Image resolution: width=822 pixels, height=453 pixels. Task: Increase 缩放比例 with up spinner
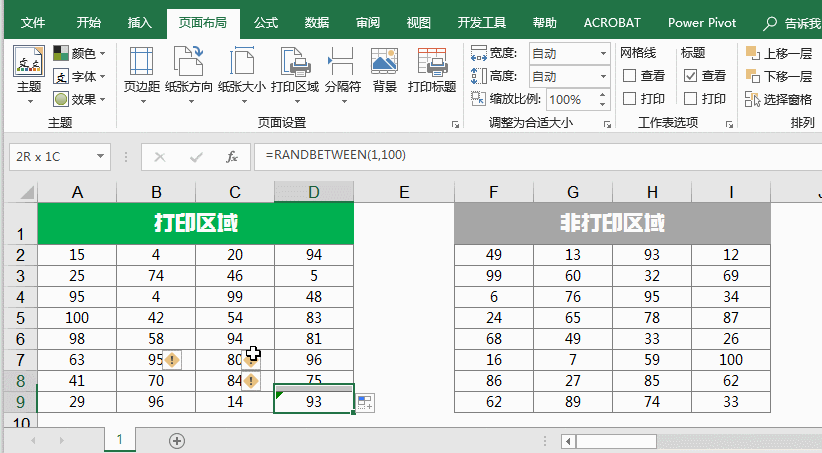pyautogui.click(x=603, y=95)
